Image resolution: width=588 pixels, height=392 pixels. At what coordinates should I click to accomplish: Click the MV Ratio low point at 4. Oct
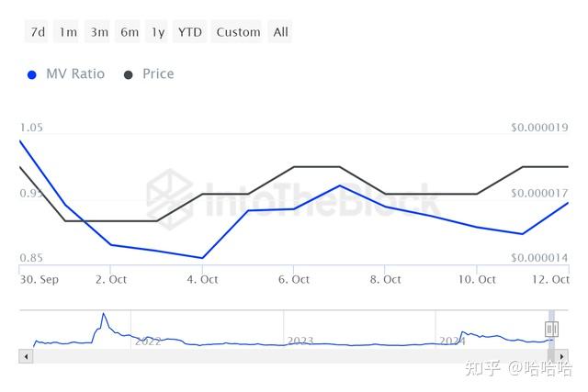pyautogui.click(x=201, y=258)
